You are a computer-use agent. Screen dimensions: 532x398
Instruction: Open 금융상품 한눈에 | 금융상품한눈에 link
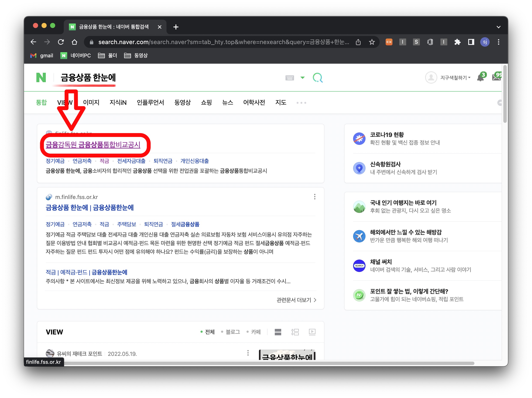click(90, 208)
